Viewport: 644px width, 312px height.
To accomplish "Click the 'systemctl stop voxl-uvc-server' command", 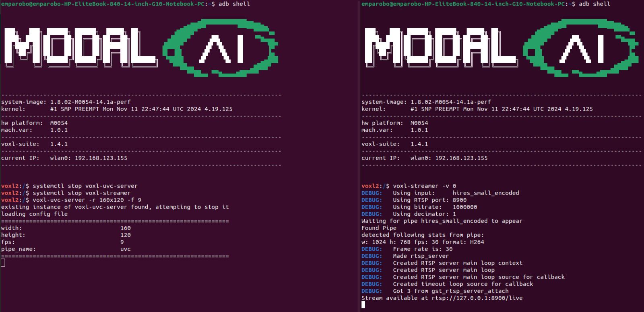I will 85,186.
